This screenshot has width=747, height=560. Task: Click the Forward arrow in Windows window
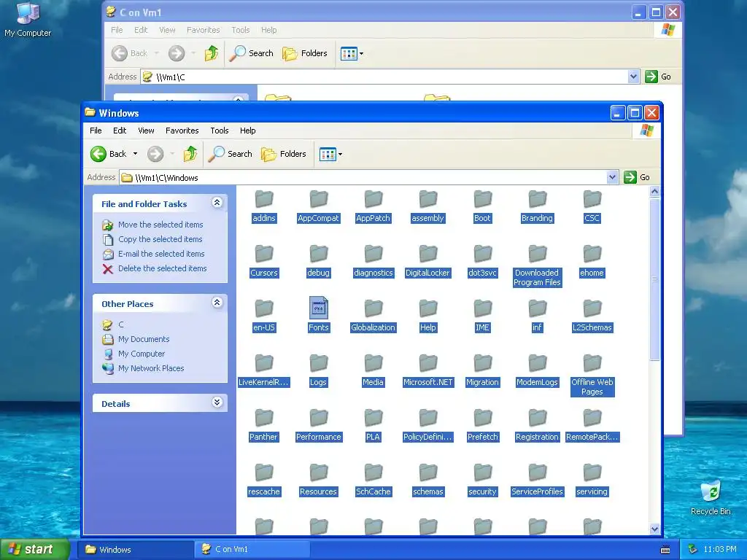point(155,154)
